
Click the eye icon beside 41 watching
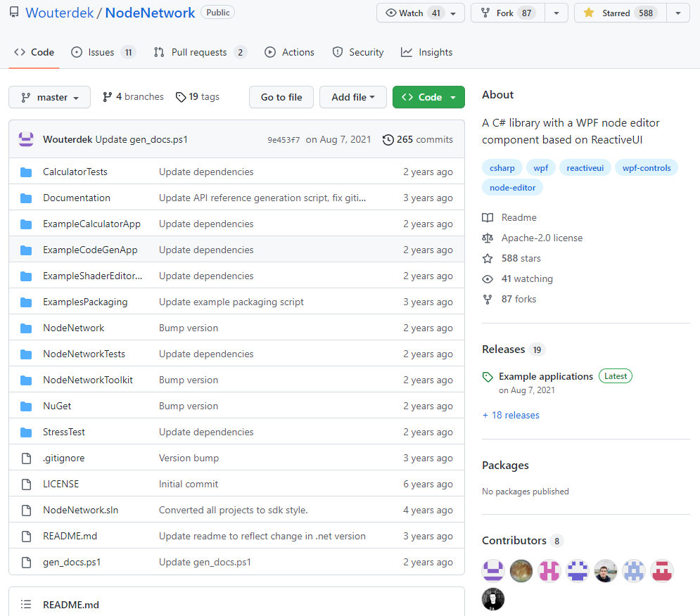coord(488,279)
